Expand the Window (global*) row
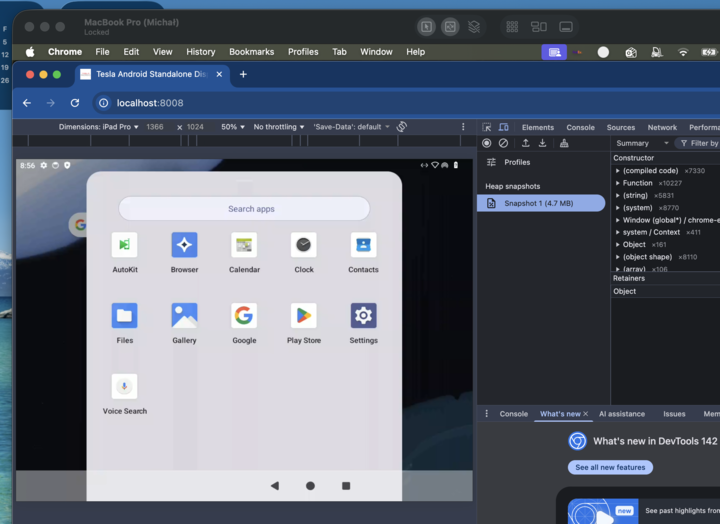 (618, 220)
